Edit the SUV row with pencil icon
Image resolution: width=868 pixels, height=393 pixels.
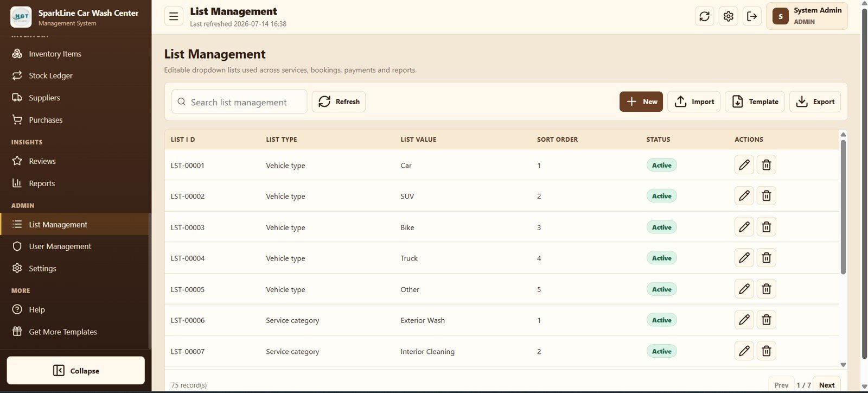(744, 195)
